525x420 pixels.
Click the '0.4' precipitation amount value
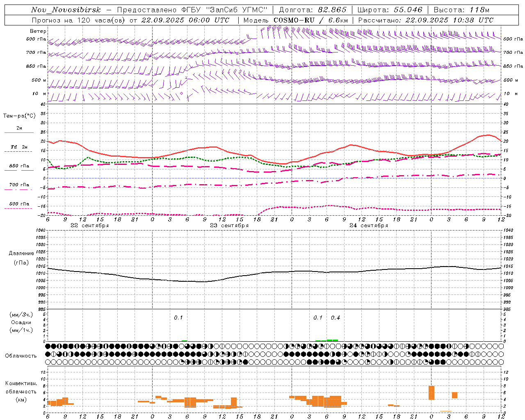(336, 318)
